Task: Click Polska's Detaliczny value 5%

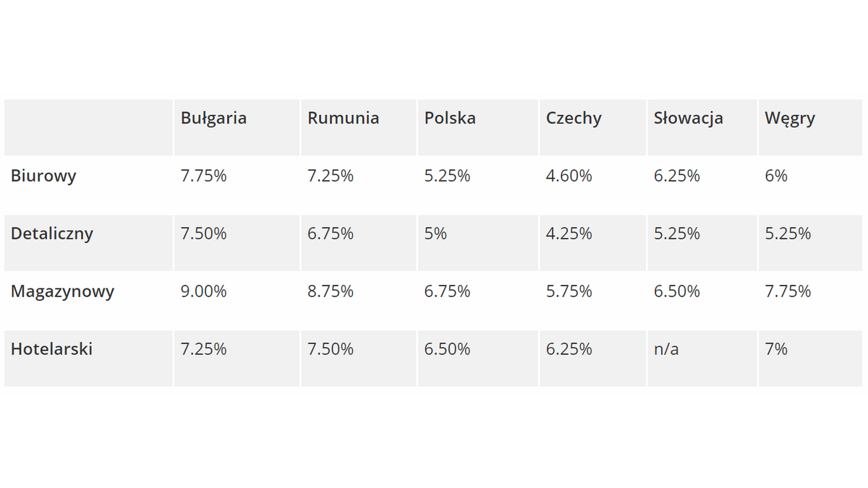Action: click(435, 234)
